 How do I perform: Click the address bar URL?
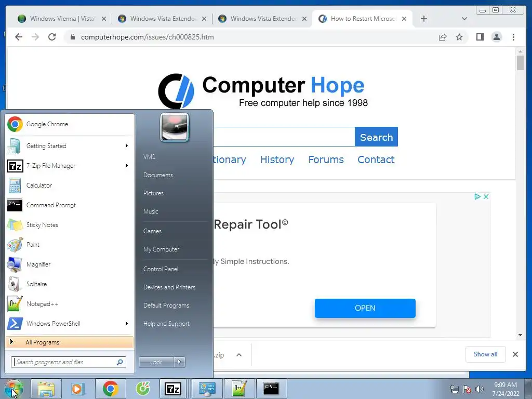pos(147,37)
